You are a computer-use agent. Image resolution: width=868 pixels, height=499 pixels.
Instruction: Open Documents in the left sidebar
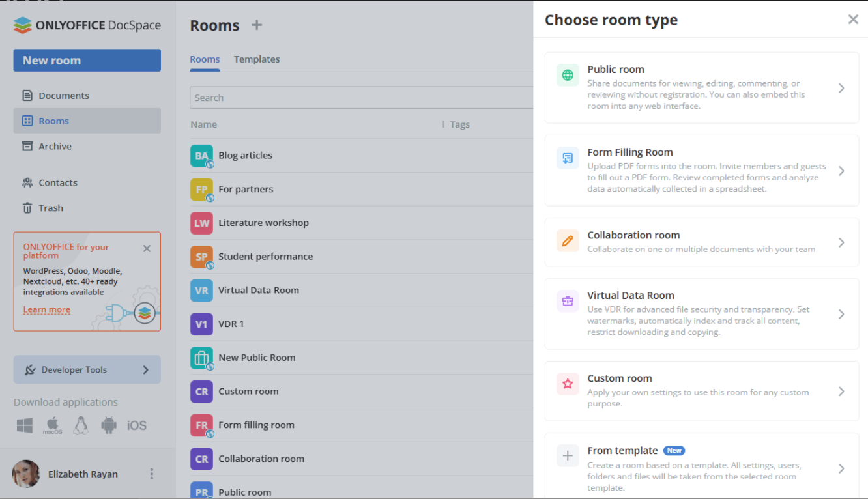[63, 96]
